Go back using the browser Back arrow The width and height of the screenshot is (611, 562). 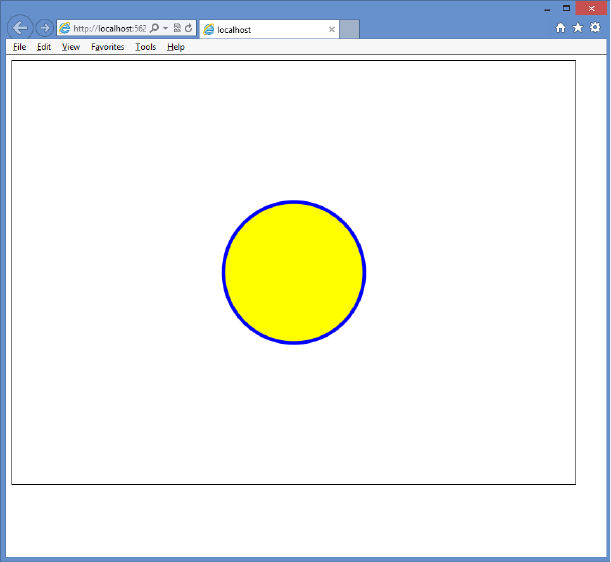[x=19, y=28]
